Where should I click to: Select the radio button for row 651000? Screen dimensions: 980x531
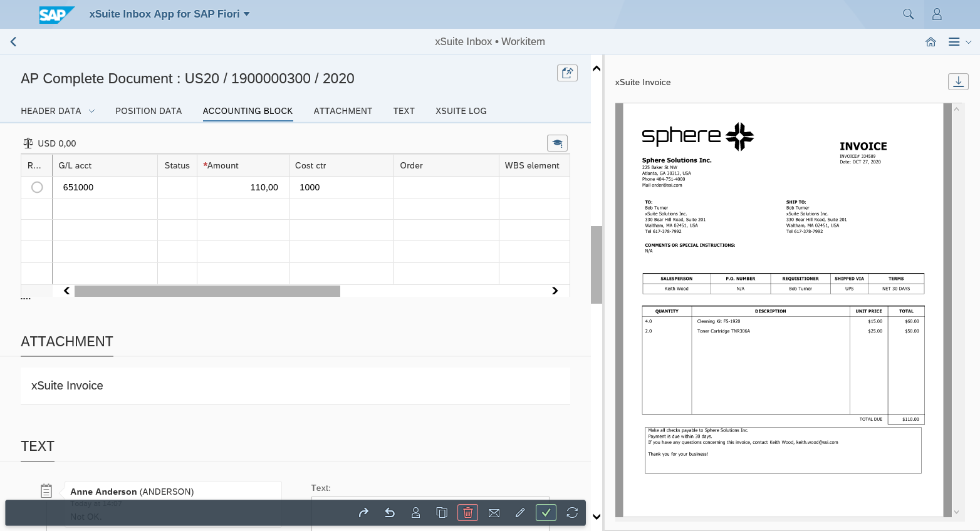coord(37,187)
